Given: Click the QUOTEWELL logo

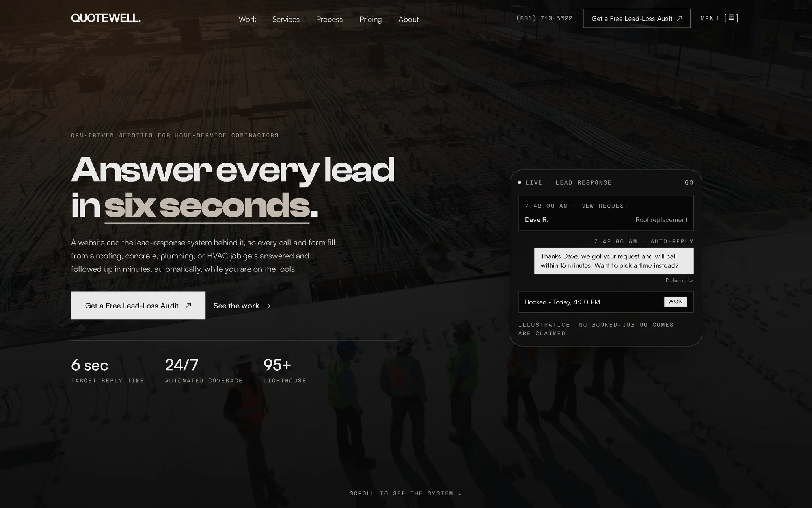Looking at the screenshot, I should click(106, 18).
